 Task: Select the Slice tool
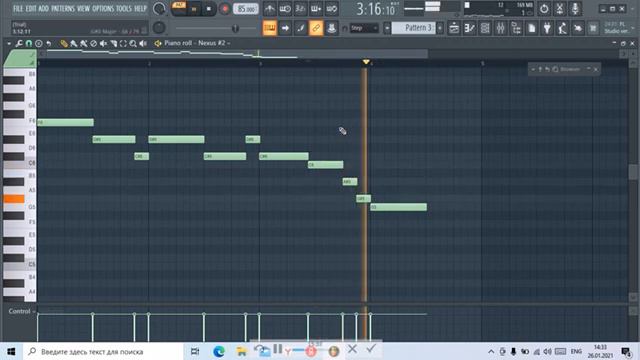pos(113,43)
